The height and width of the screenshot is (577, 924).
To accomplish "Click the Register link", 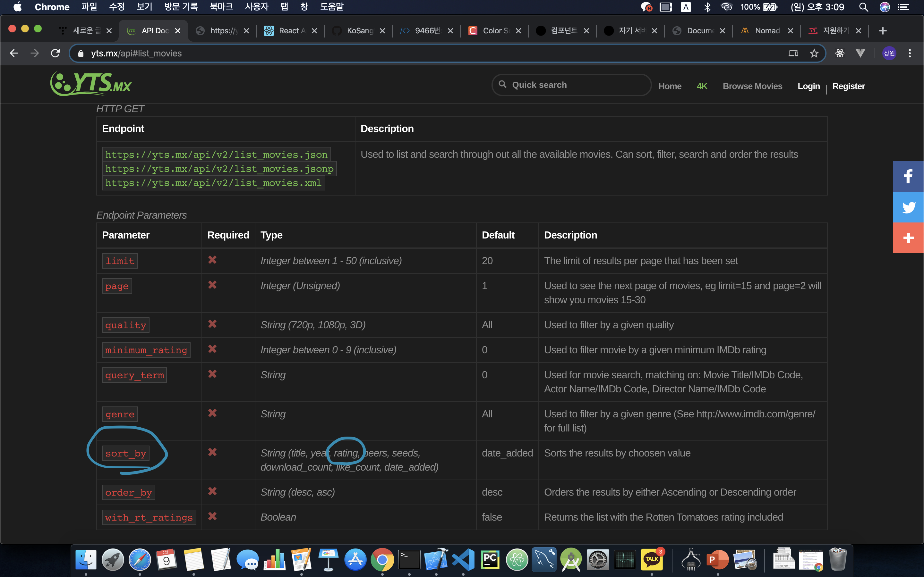I will point(848,86).
